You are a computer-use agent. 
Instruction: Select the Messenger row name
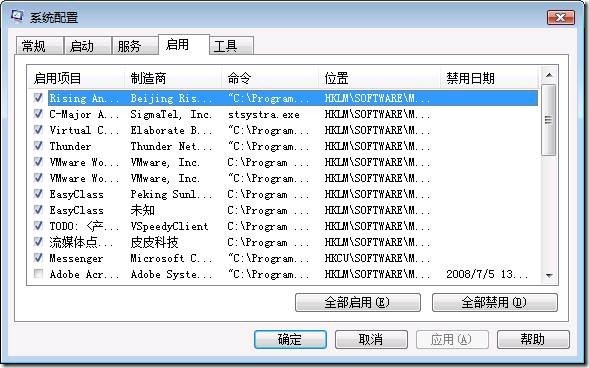pyautogui.click(x=76, y=258)
